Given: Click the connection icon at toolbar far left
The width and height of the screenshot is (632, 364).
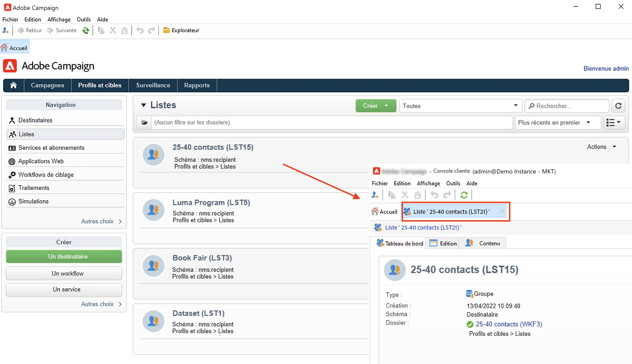Looking at the screenshot, I should [5, 30].
